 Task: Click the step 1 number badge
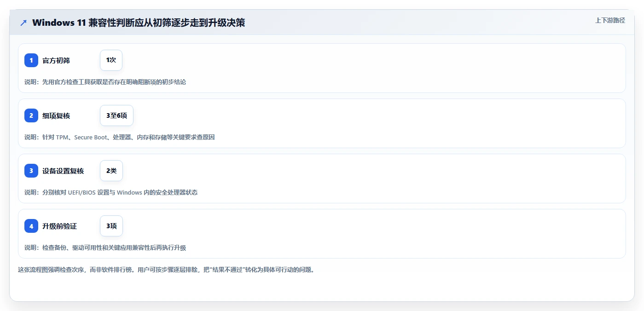tap(31, 60)
